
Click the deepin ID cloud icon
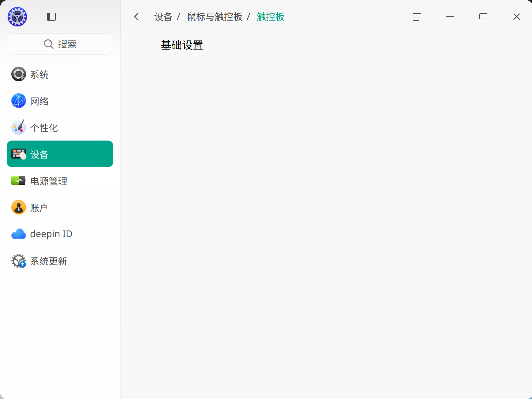(x=19, y=234)
